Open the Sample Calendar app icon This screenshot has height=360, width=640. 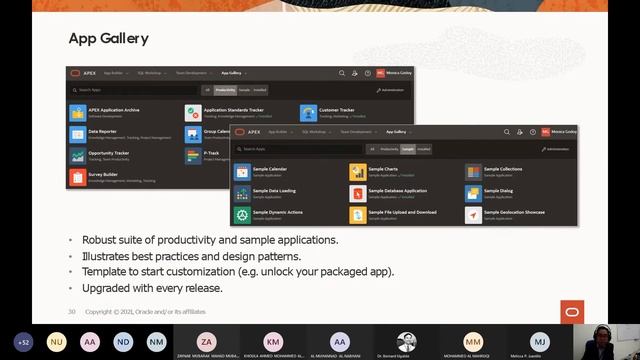point(242,172)
